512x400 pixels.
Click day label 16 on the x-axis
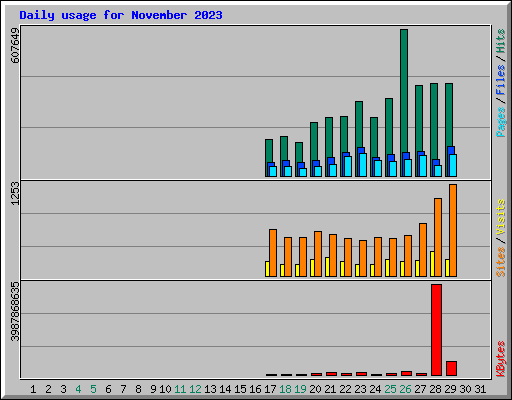click(x=255, y=389)
